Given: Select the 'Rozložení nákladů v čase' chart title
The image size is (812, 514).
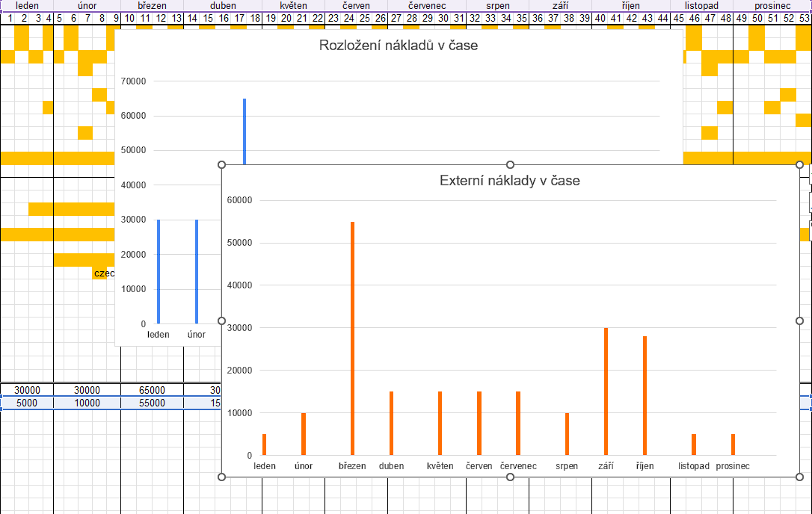Looking at the screenshot, I should (x=398, y=46).
